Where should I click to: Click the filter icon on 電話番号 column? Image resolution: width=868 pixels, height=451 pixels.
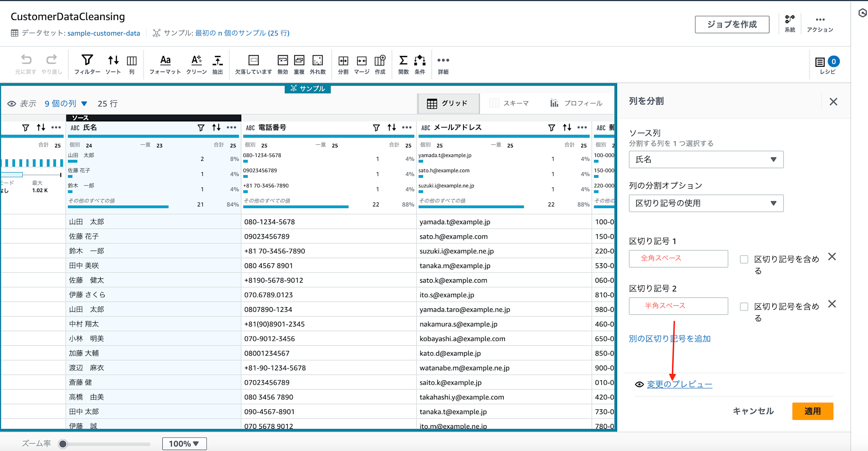tap(376, 127)
